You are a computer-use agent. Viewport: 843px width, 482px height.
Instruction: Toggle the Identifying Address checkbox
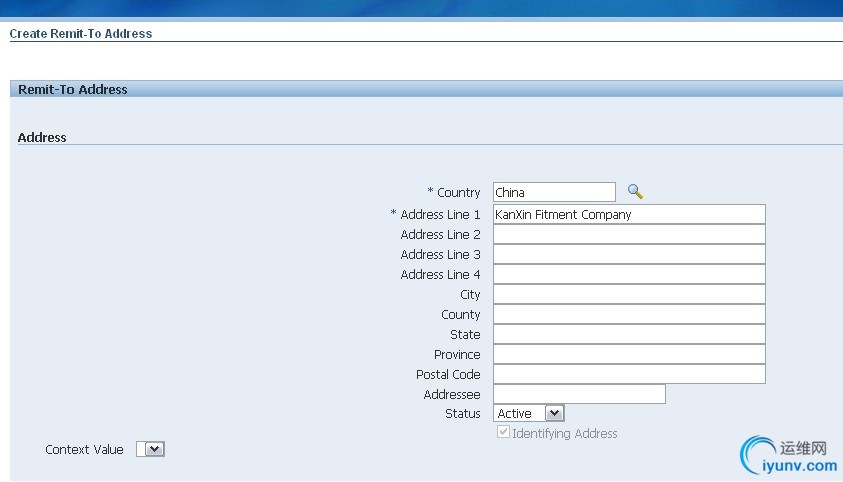point(503,433)
